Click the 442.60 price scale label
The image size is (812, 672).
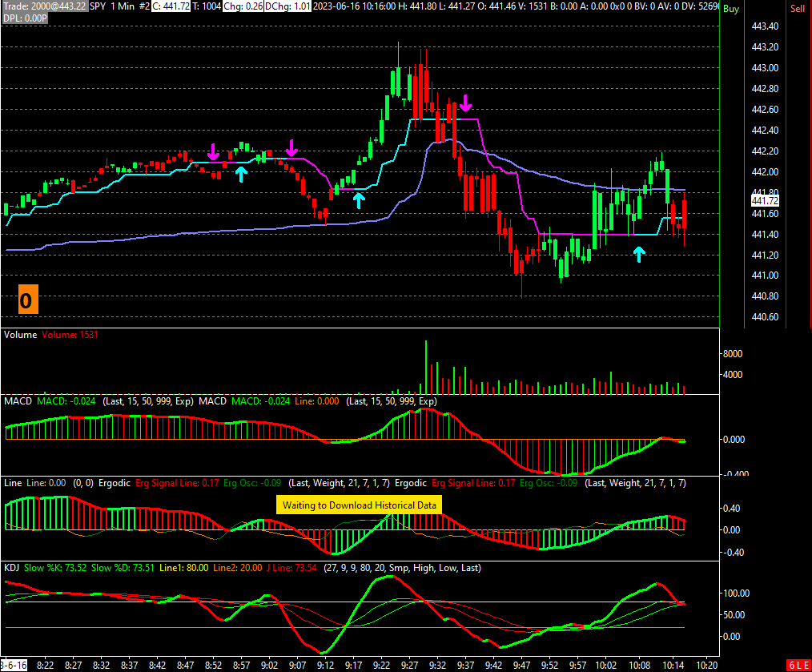[765, 109]
